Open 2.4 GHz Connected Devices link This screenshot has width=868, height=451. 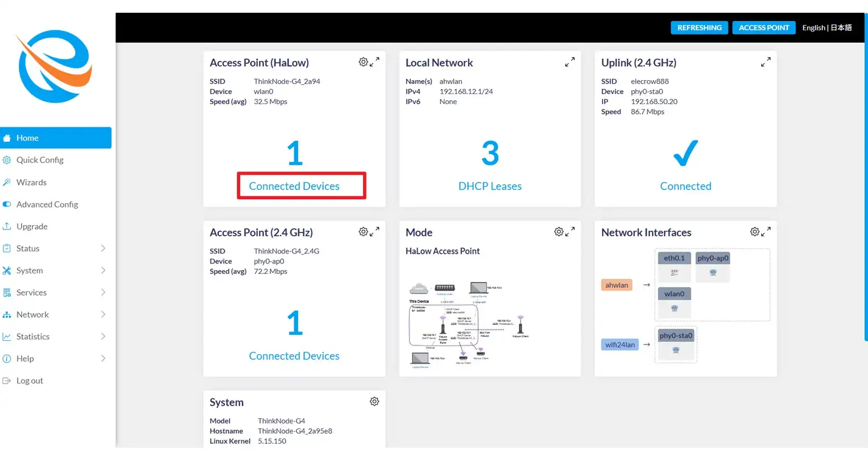pos(294,356)
